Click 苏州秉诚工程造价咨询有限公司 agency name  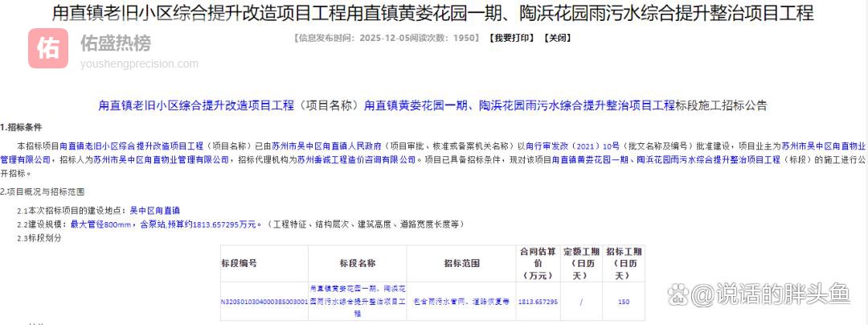(x=357, y=160)
